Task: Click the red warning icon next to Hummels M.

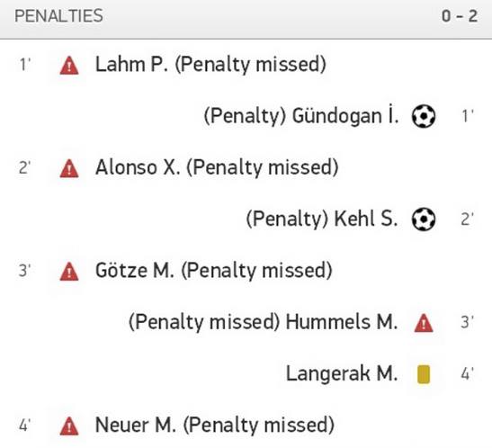Action: (x=424, y=323)
